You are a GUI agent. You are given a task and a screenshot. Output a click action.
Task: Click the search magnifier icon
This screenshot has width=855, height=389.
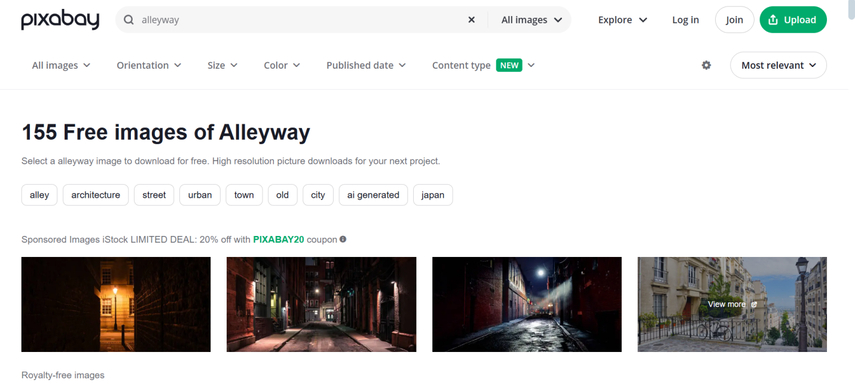point(129,20)
